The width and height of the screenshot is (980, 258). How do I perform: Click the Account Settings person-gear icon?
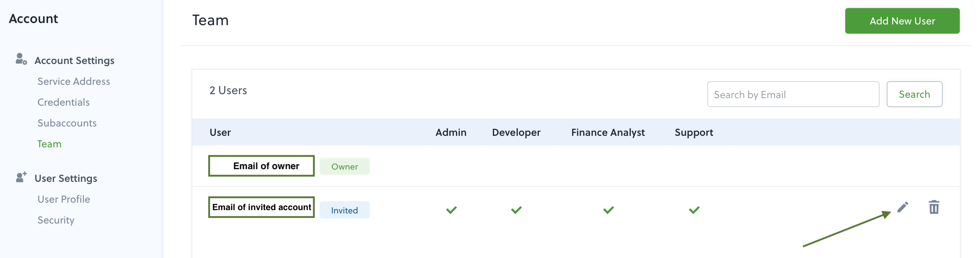point(21,59)
